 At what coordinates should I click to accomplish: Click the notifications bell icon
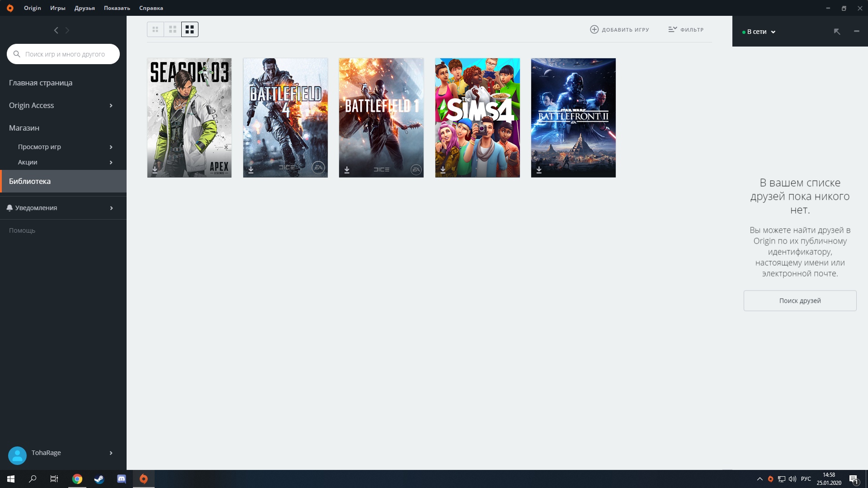click(x=9, y=208)
